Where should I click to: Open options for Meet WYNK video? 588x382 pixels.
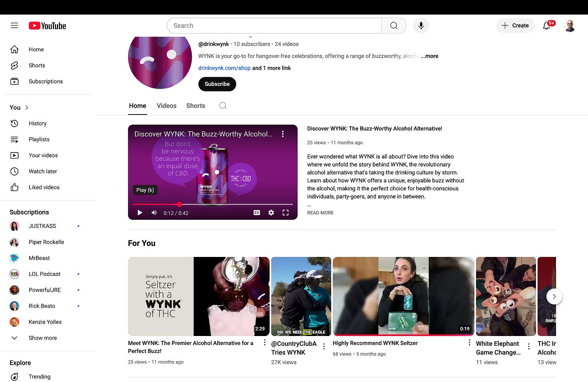tap(265, 342)
